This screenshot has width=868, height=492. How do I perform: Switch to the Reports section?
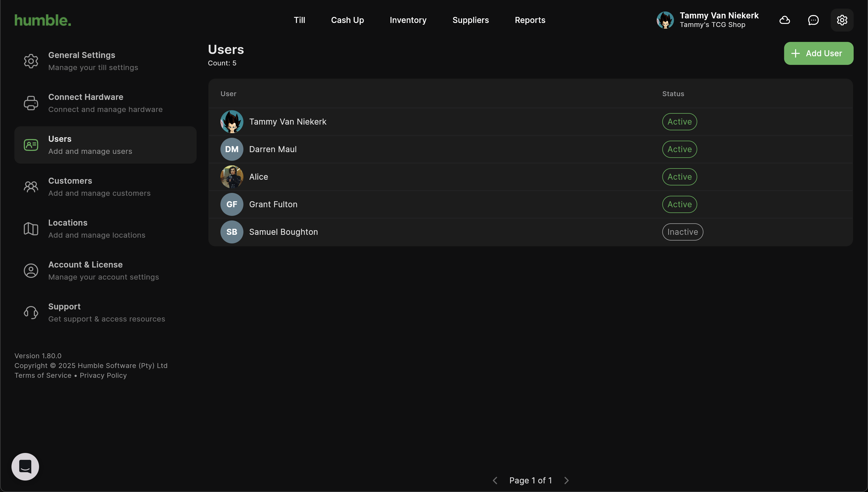530,20
